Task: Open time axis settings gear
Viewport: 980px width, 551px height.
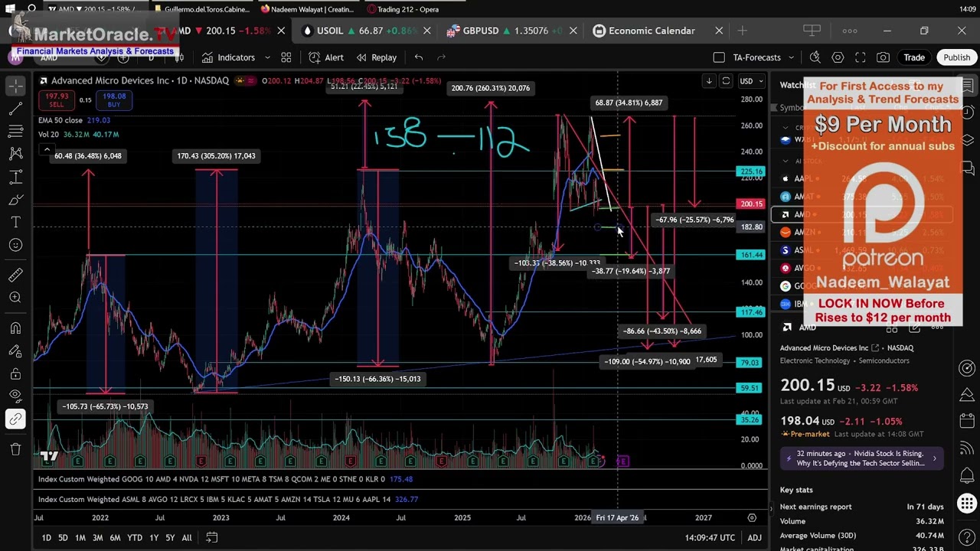Action: 752,518
